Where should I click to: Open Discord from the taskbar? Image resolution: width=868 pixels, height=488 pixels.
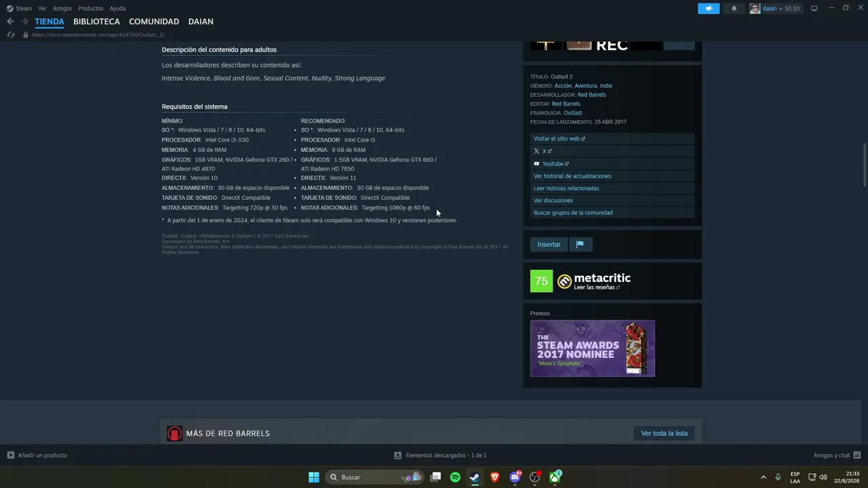[515, 477]
